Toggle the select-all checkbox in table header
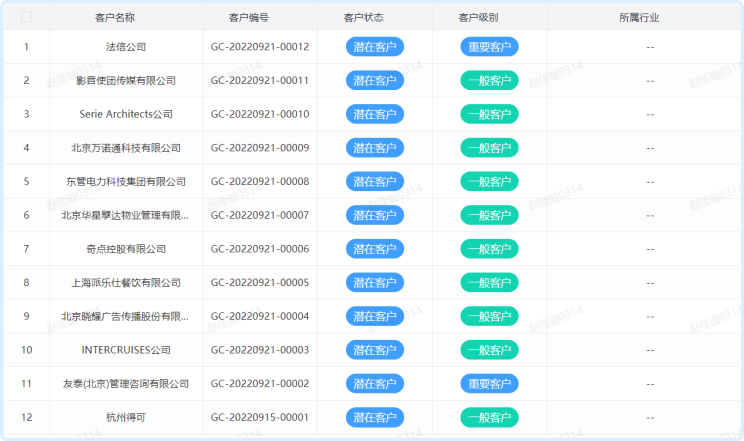Screen dimensions: 744x441 [x=26, y=17]
